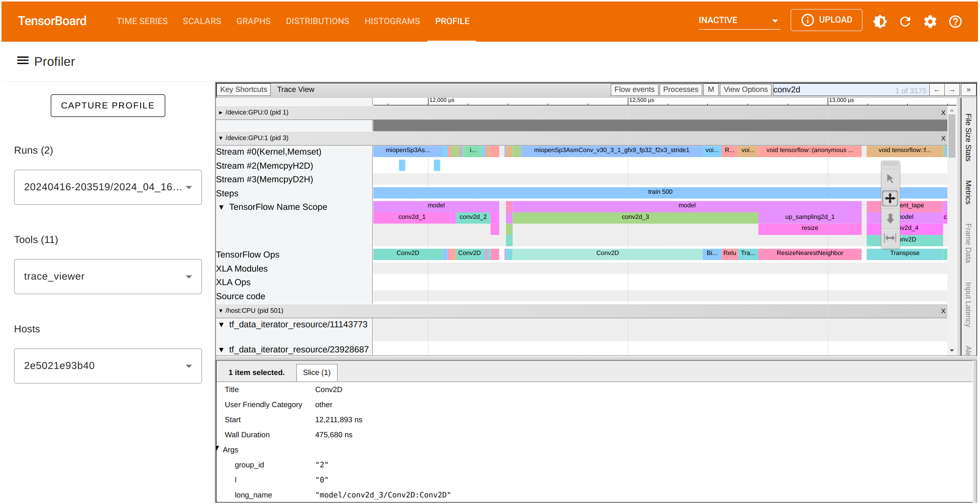
Task: Open the HISTOGRAMS tab
Action: tap(392, 21)
